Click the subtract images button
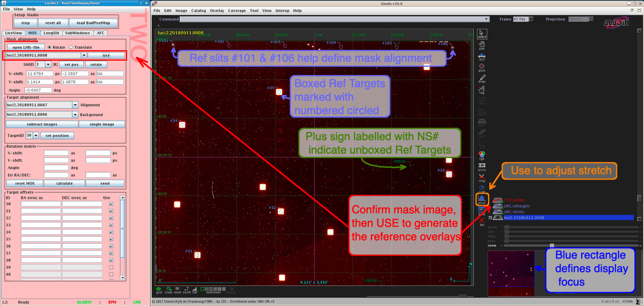Image resolution: width=644 pixels, height=306 pixels. [x=42, y=124]
